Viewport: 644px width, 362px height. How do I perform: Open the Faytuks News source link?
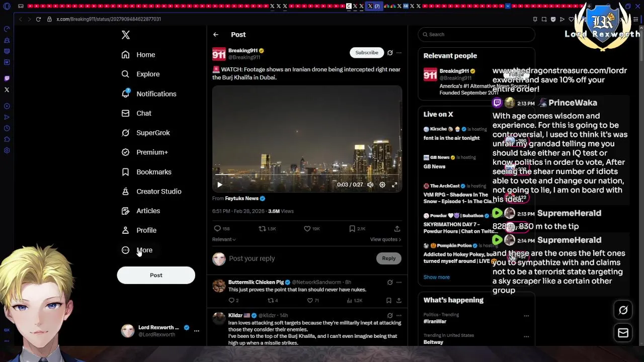(x=245, y=199)
